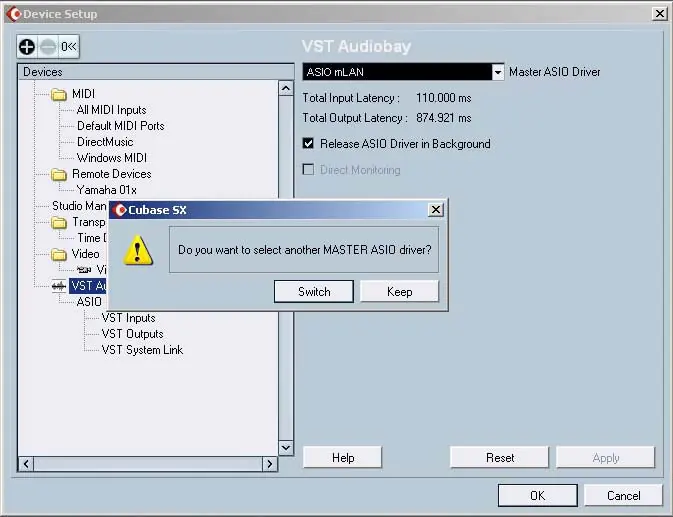Viewport: 673px width, 517px height.
Task: Click the remove device minus icon
Action: click(x=48, y=46)
